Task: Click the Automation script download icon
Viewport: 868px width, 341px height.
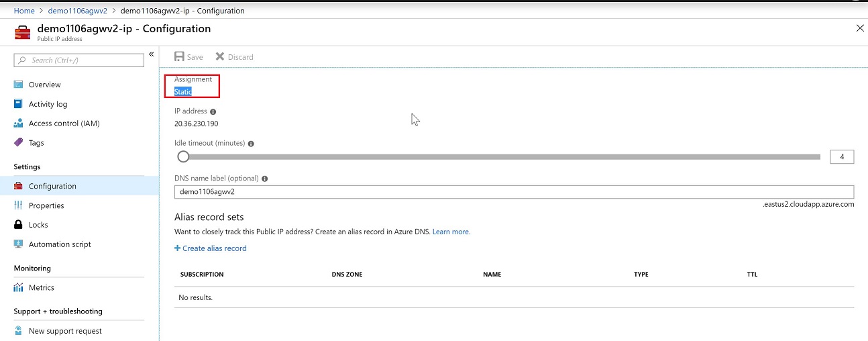Action: 19,244
